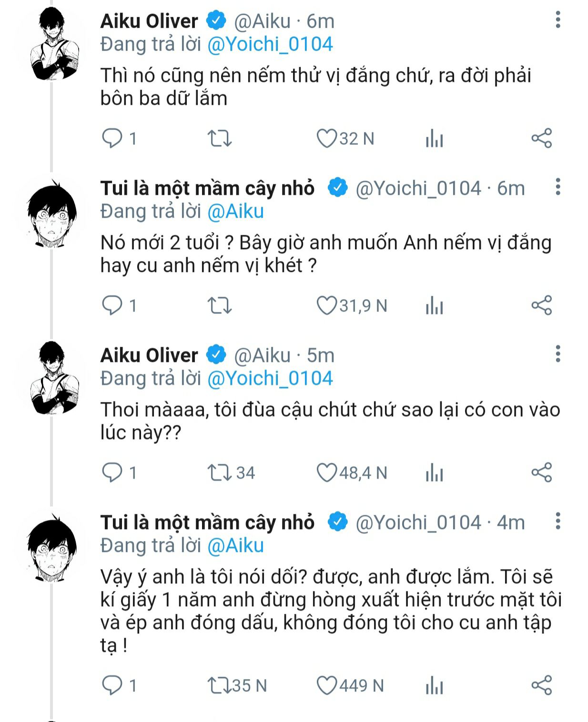Open @Yoichi_0104 mention in first reply
Screen dimensions: 588x722
tap(270, 44)
